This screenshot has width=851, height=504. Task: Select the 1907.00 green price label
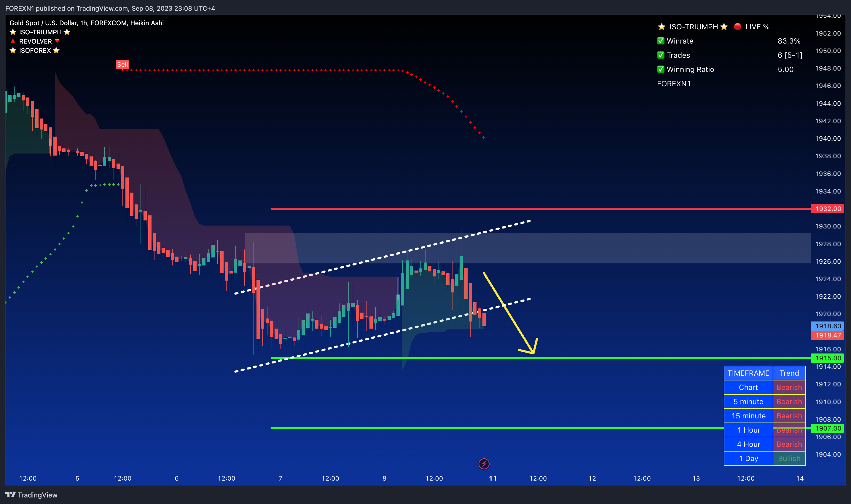click(827, 428)
